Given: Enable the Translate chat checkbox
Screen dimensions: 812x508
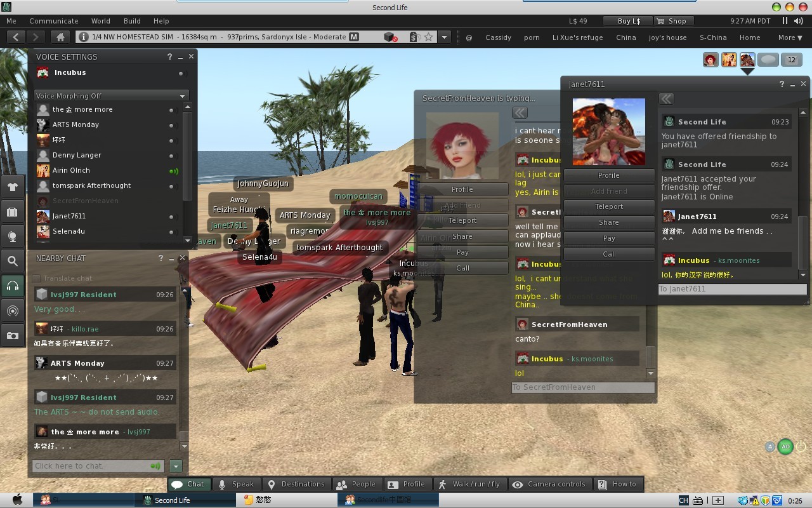Looking at the screenshot, I should (36, 278).
